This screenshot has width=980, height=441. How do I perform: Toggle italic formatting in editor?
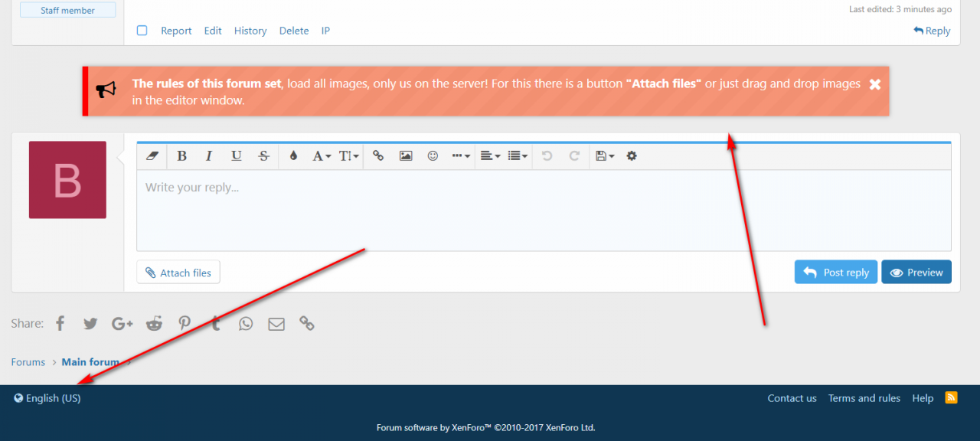click(209, 156)
